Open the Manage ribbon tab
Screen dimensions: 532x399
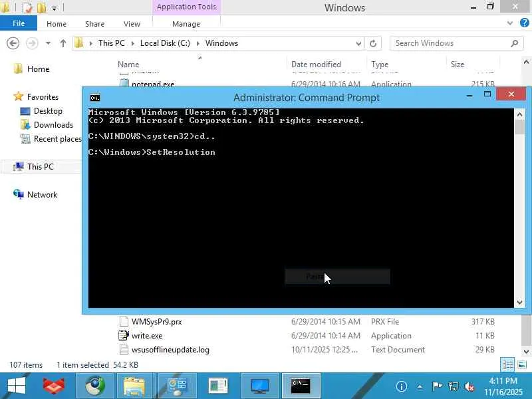click(x=186, y=24)
